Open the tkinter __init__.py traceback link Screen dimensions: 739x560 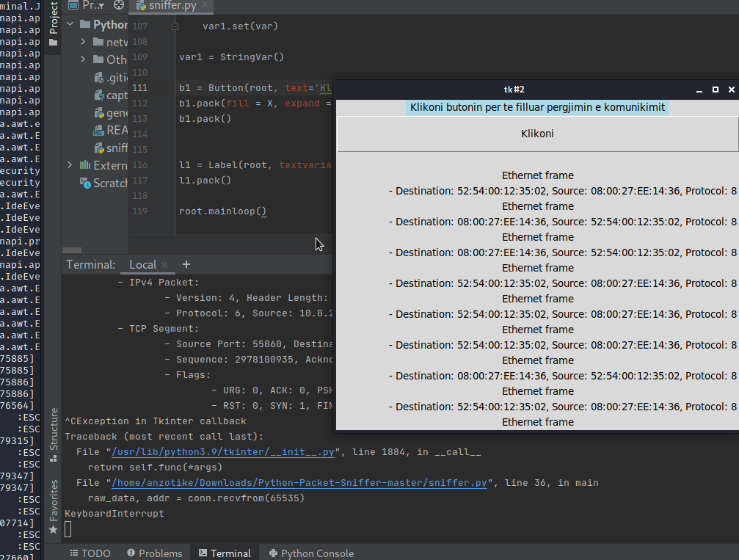pos(223,452)
